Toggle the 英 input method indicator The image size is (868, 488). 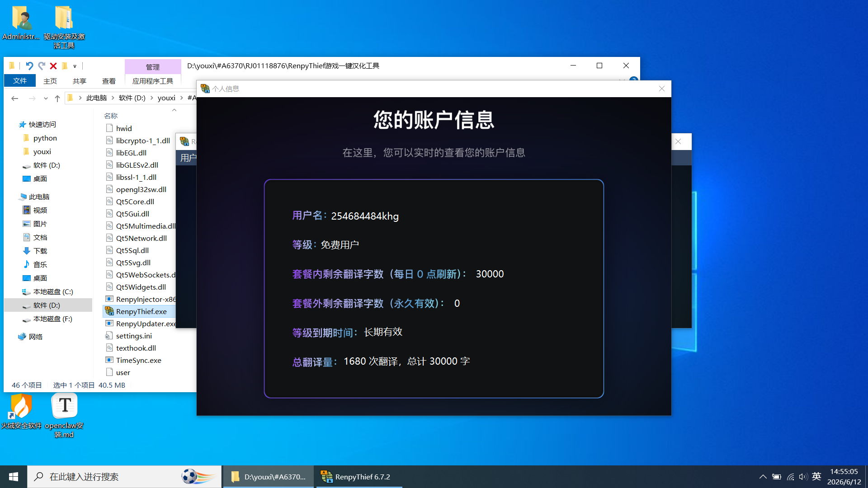(x=816, y=476)
